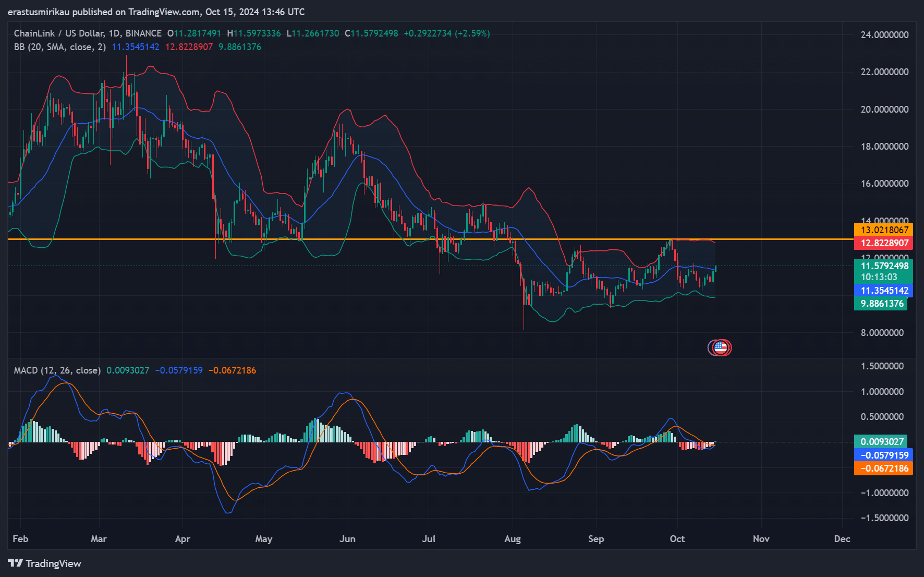Click the MACD legend value −0.0672186 in orange
The width and height of the screenshot is (924, 577).
[232, 370]
